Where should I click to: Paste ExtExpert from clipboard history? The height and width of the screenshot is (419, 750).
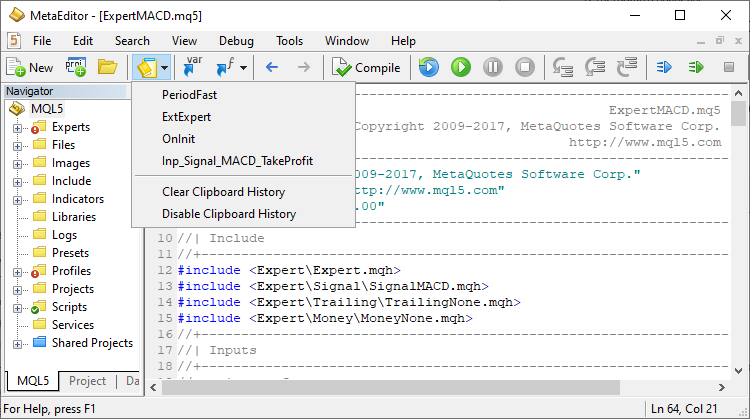(243, 117)
